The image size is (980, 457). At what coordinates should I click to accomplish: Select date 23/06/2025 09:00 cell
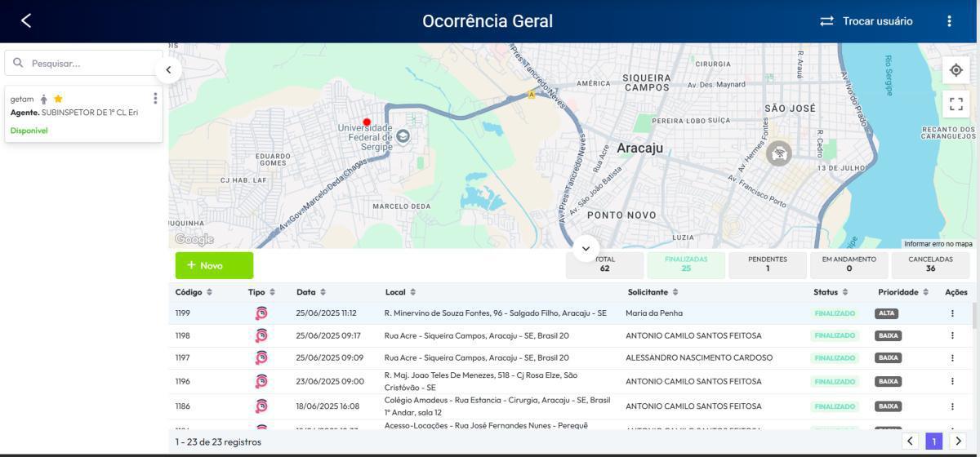[x=330, y=381]
